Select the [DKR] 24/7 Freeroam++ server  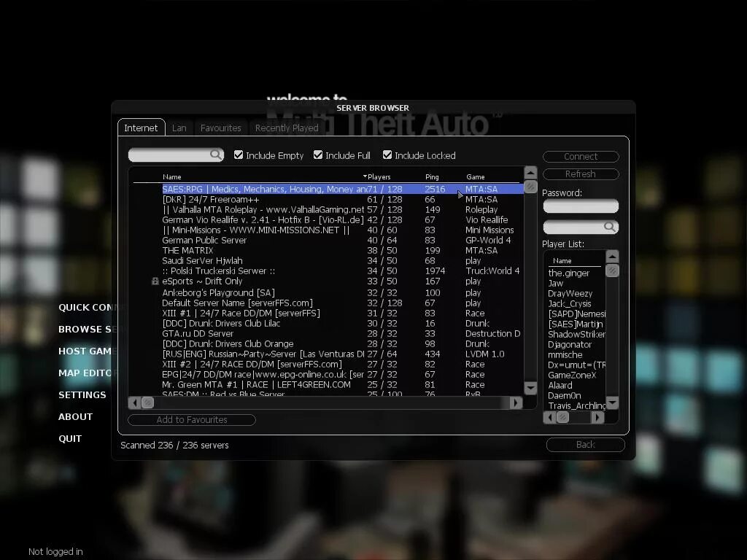343,200
